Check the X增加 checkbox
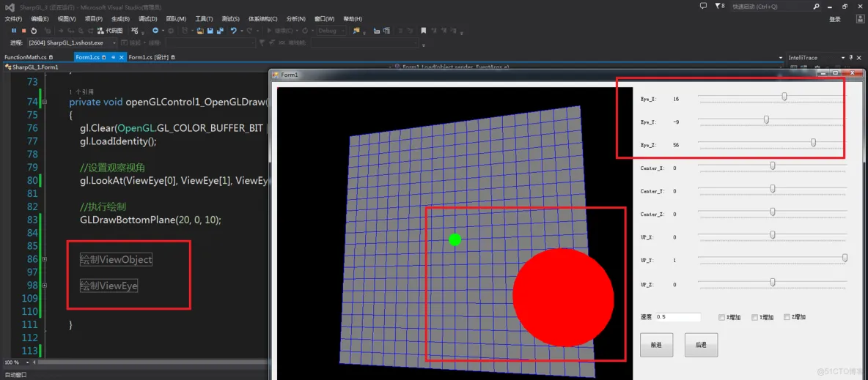The width and height of the screenshot is (868, 380). click(721, 318)
